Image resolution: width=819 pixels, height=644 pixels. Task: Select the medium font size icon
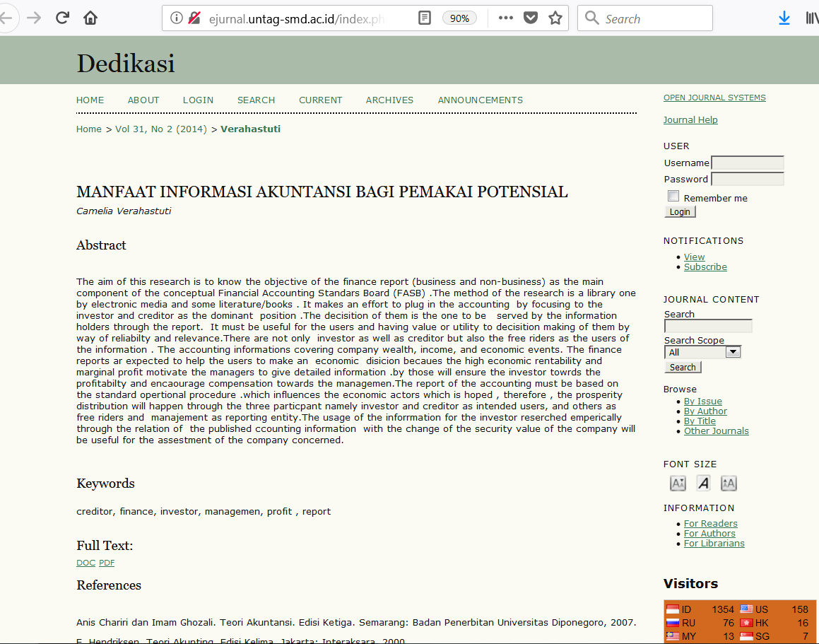(x=703, y=484)
